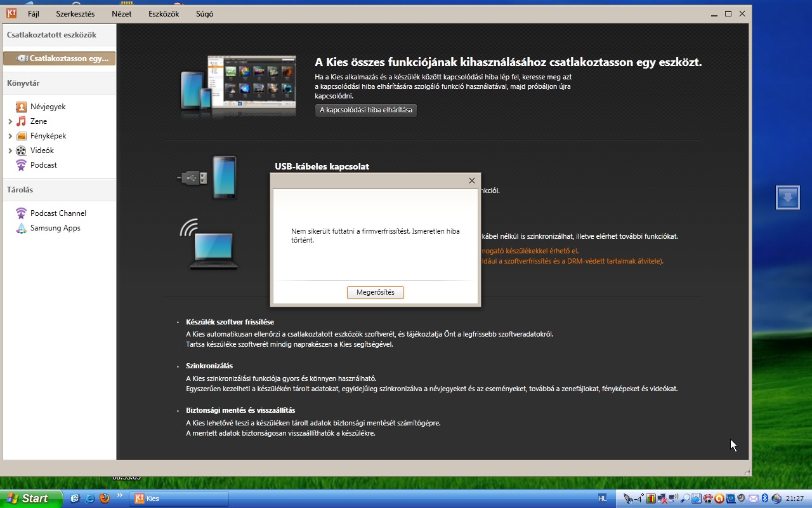Click the wireless laptop illustration

(209, 244)
